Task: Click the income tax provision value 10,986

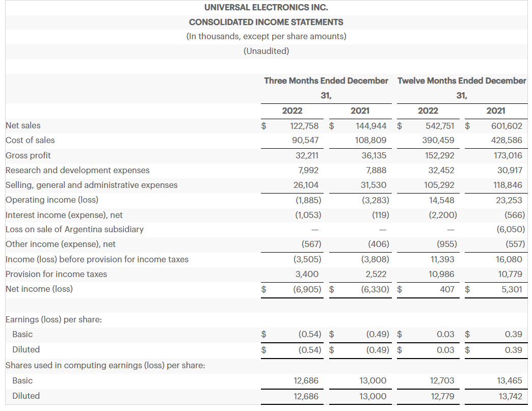Action: pos(441,274)
